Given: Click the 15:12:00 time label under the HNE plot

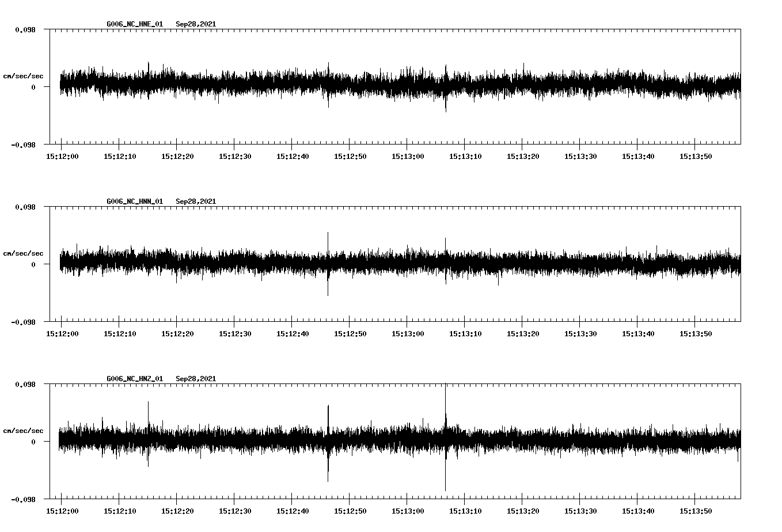Looking at the screenshot, I should (x=62, y=156).
